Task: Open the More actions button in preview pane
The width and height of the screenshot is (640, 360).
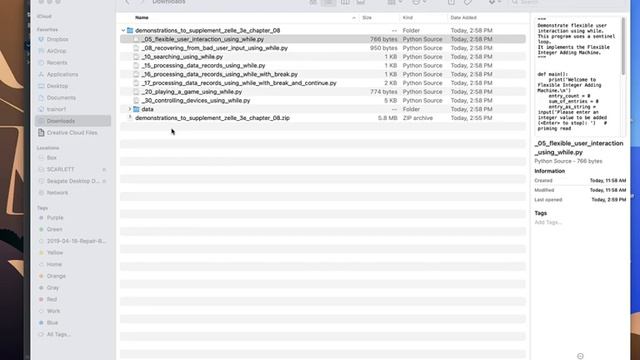Action: pyautogui.click(x=580, y=356)
